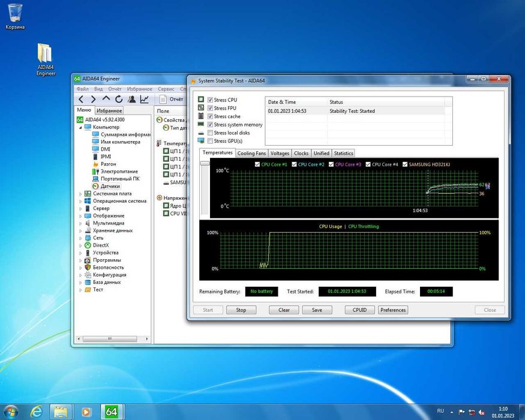525x420 pixels.
Task: Click the Stress system memory RAM icon
Action: [x=201, y=124]
